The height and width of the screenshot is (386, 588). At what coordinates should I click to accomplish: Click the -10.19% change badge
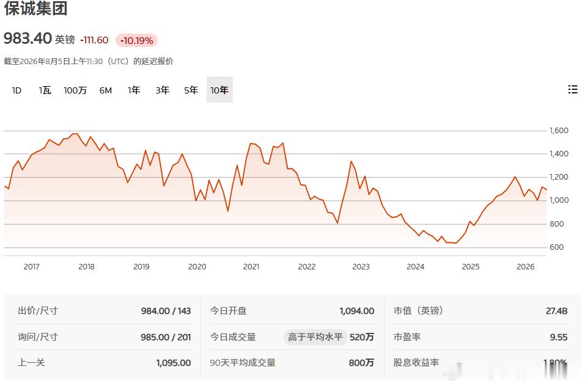pos(136,40)
